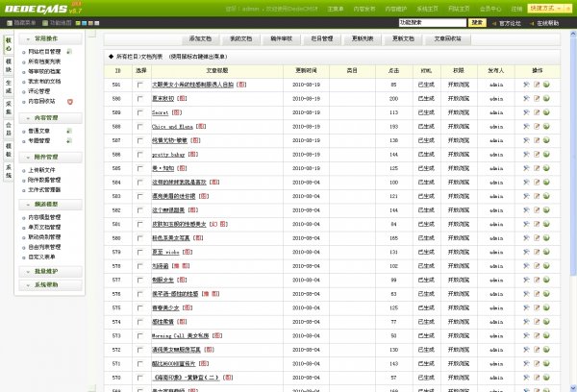Collapse the left menu via frame splitter handle
This screenshot has height=392, width=577.
(x=92, y=34)
